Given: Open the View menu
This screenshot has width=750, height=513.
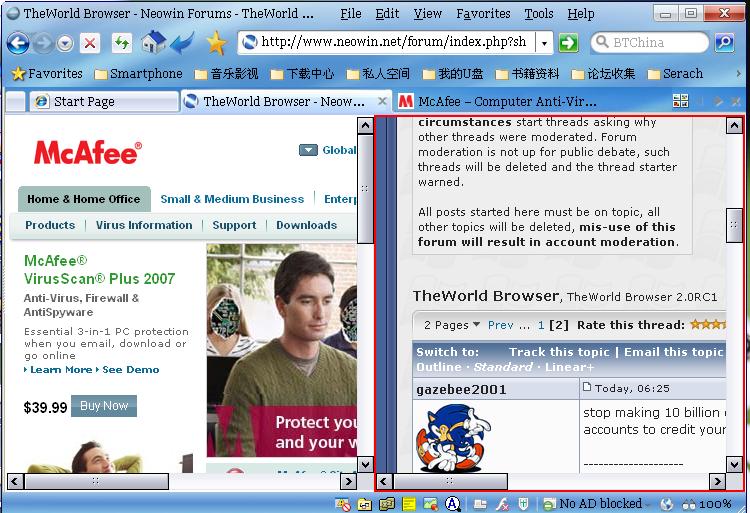Looking at the screenshot, I should [428, 14].
